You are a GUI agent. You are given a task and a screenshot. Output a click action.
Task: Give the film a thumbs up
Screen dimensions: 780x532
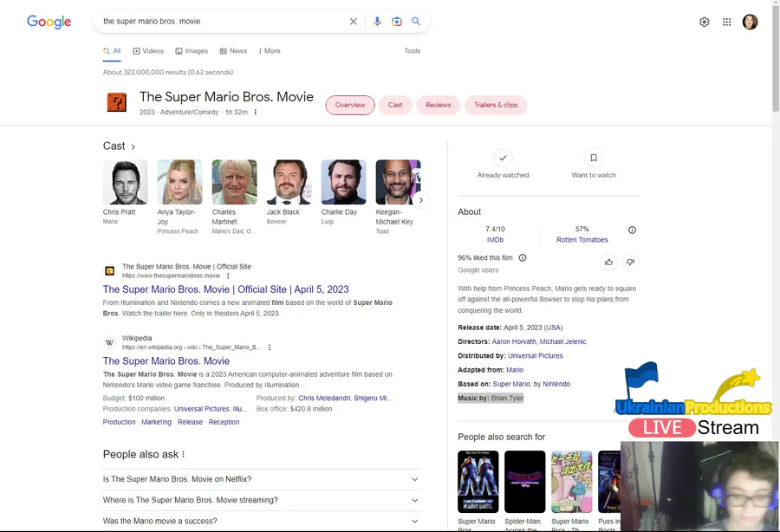[608, 262]
